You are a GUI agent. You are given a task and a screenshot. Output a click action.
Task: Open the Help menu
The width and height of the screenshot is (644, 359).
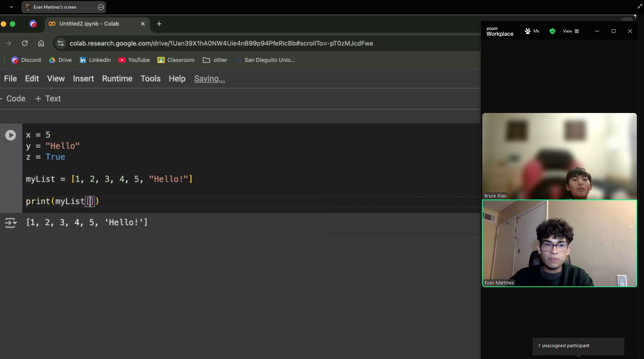(177, 79)
